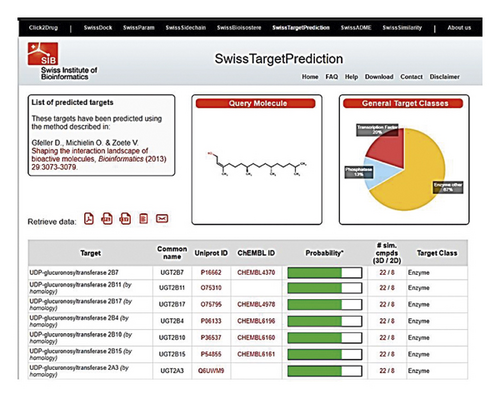The image size is (500, 399).
Task: Open Uniprot entry P06133
Action: (211, 321)
